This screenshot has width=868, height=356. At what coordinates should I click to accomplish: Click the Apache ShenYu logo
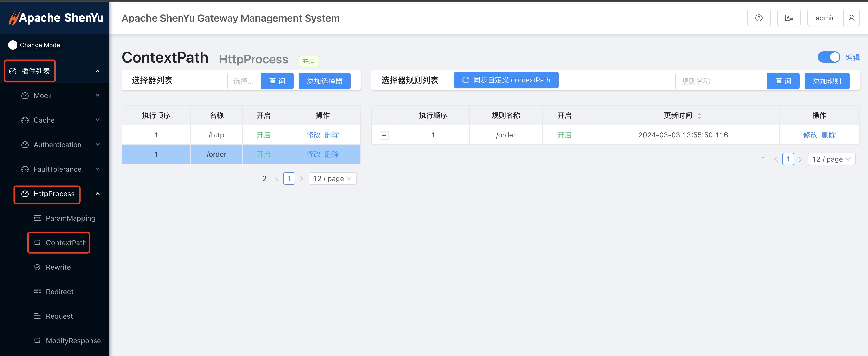coord(56,18)
